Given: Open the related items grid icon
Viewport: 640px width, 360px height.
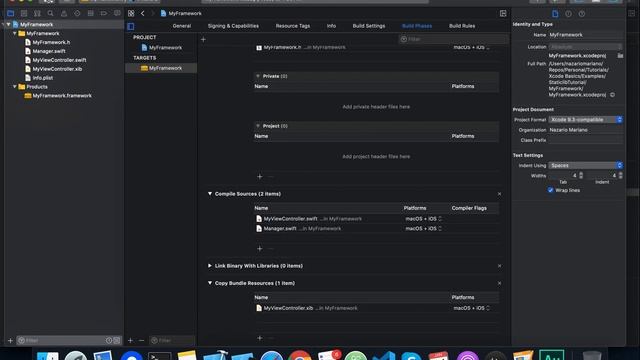Looking at the screenshot, I should pos(131,13).
